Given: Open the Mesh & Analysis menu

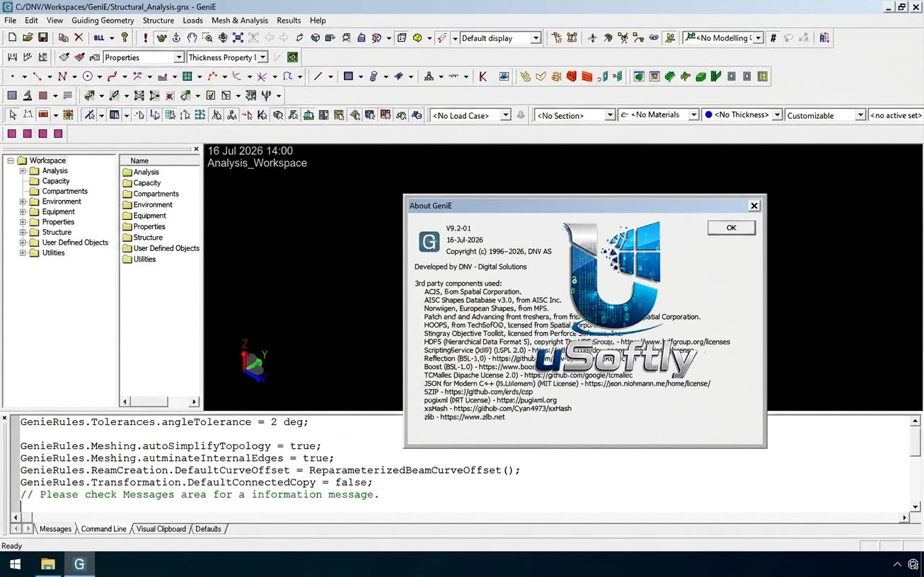Looking at the screenshot, I should [240, 21].
